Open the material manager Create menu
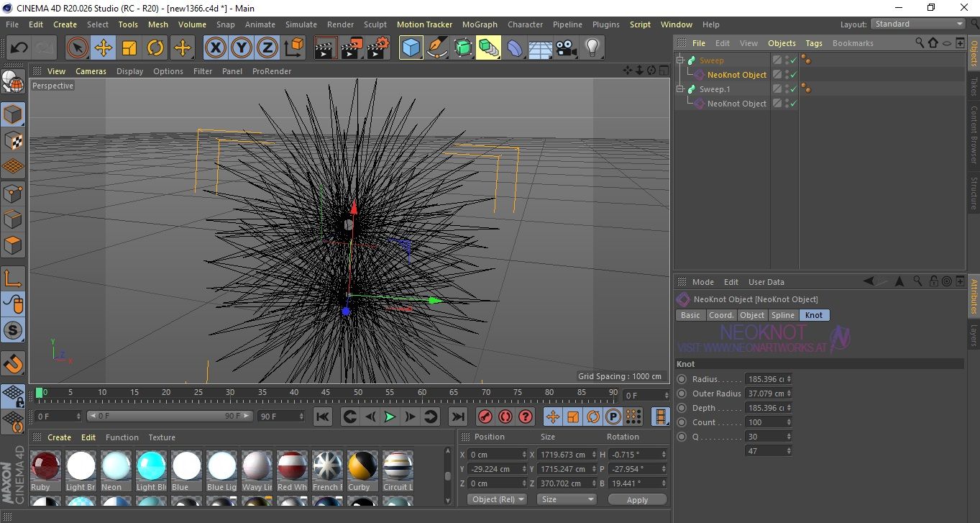980x523 pixels. point(59,437)
